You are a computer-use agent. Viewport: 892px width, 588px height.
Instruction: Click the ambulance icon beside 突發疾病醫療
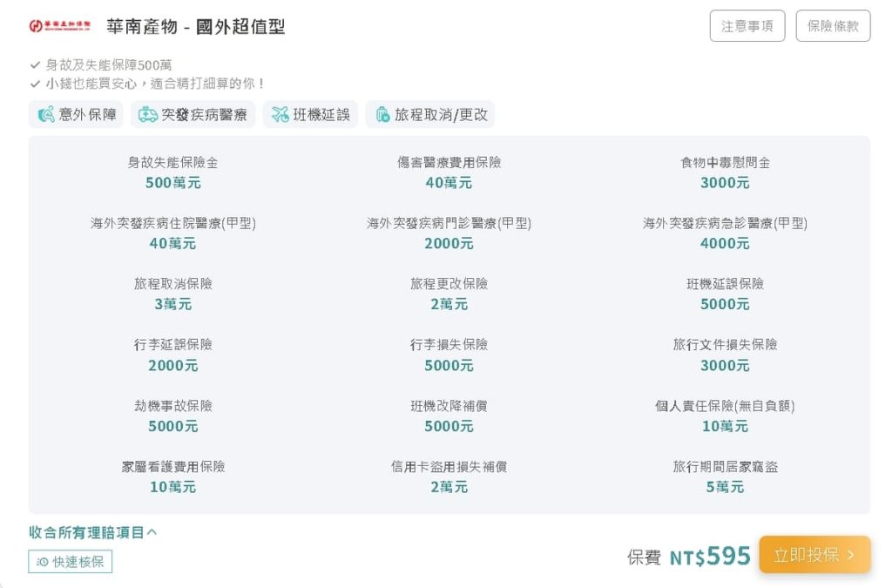coord(148,114)
